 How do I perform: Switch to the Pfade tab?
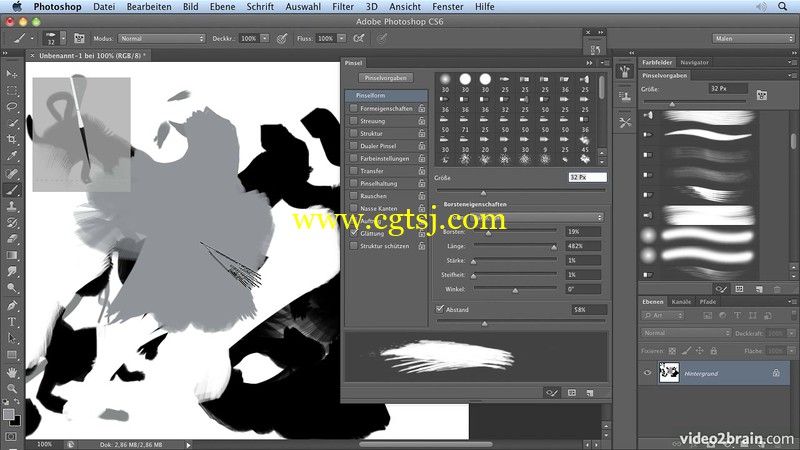[x=708, y=302]
